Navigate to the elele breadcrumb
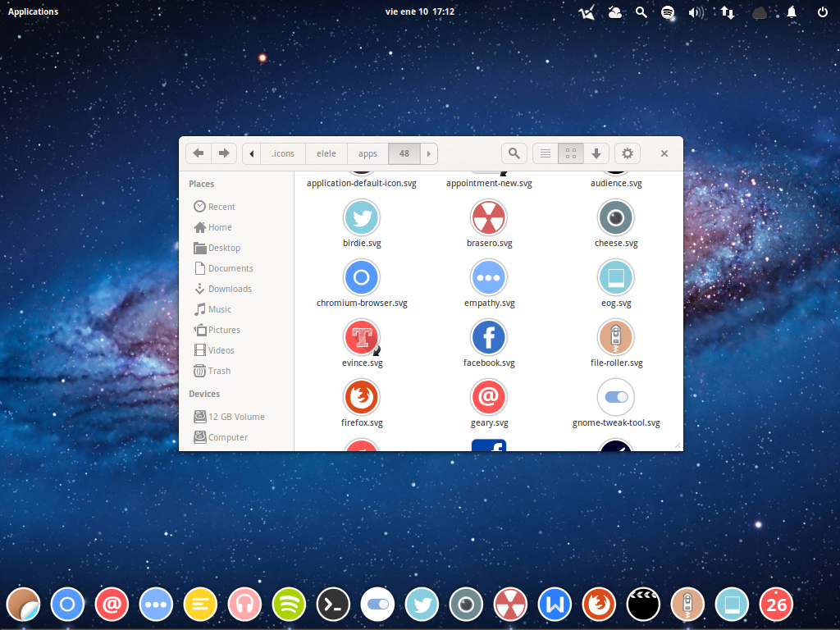Image resolution: width=840 pixels, height=630 pixels. 326,153
